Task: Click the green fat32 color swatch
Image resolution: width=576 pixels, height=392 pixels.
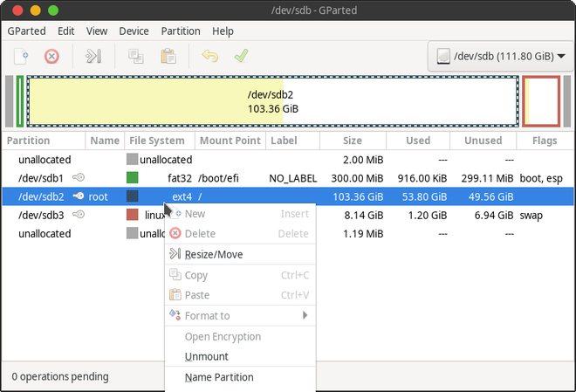Action: 133,177
